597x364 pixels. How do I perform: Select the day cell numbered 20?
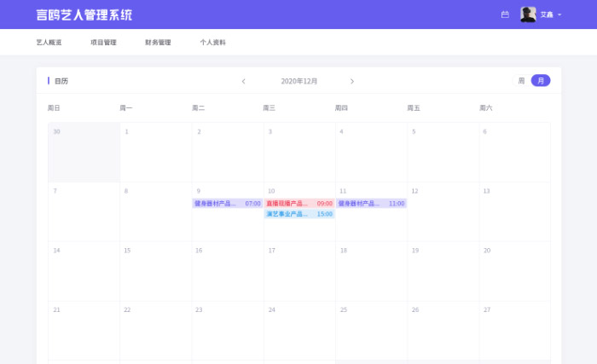(x=515, y=271)
